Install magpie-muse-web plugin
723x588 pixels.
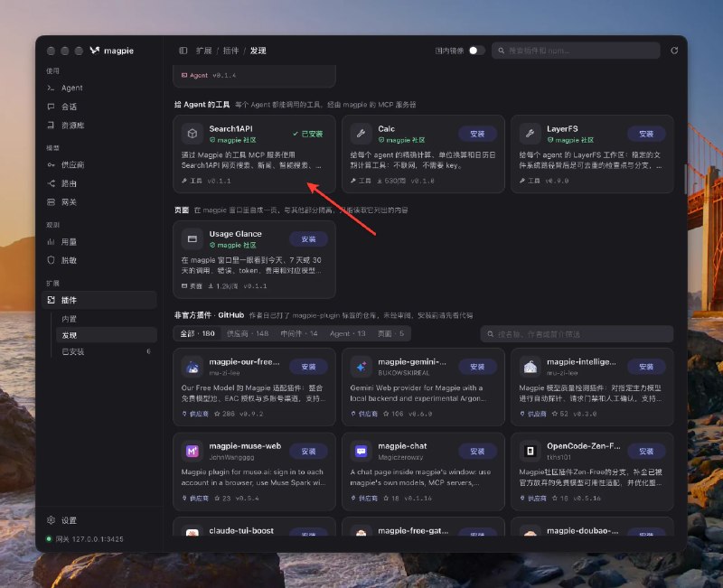(x=308, y=451)
